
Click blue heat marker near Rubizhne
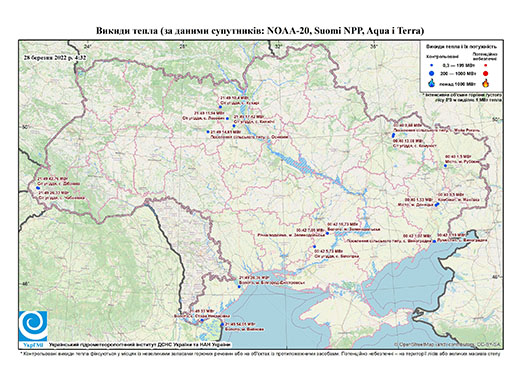(x=445, y=166)
